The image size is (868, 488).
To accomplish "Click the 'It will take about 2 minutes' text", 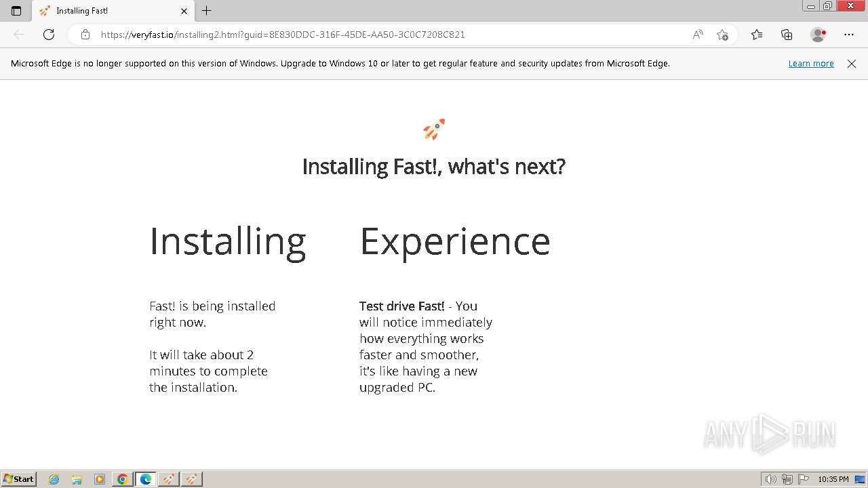I will 208,371.
